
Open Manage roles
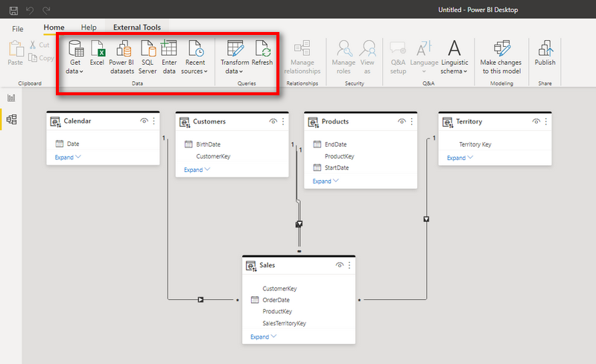click(x=343, y=57)
